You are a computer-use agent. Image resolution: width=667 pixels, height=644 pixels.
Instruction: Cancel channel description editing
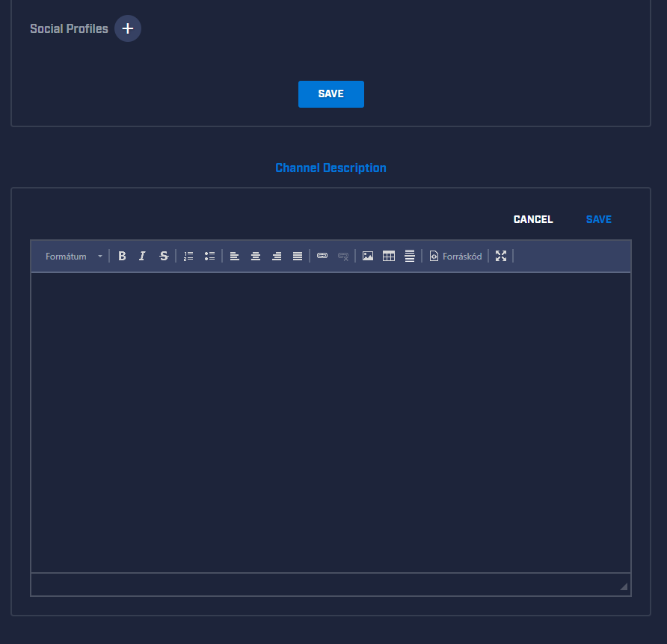point(533,219)
